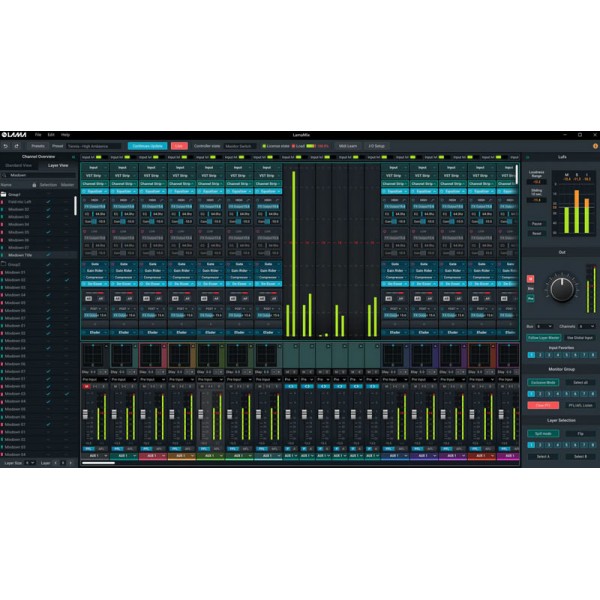
Task: Toggle selection check for Field mic Left
Action: [x=48, y=202]
